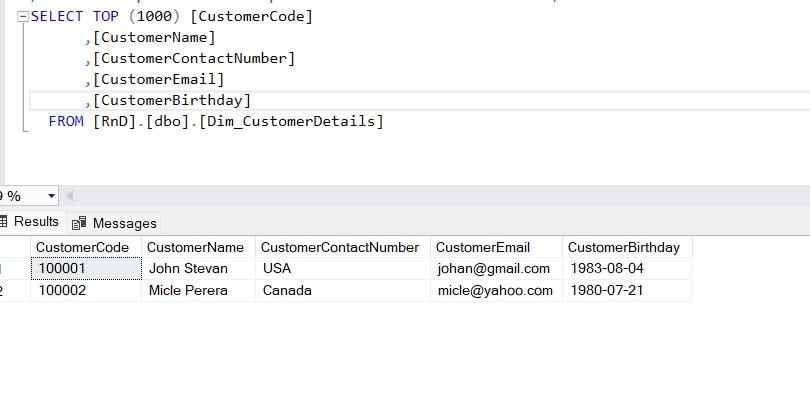Place cursor on [CustomerCode] in query
This screenshot has width=810, height=412.
click(x=252, y=17)
